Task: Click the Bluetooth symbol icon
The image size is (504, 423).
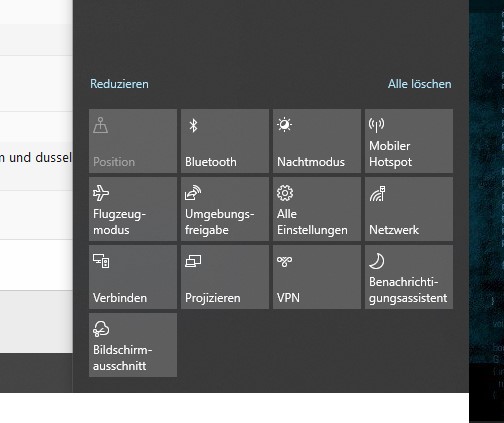Action: point(193,126)
